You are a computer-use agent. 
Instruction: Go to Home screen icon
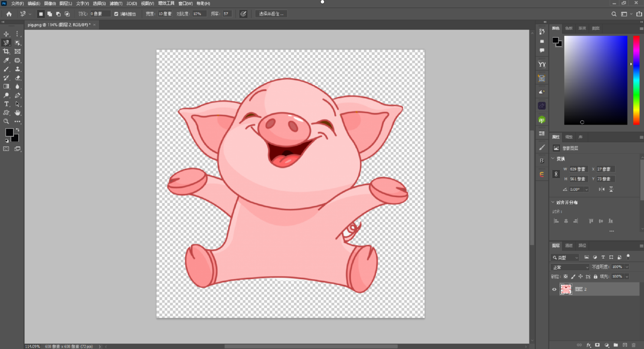click(x=9, y=14)
